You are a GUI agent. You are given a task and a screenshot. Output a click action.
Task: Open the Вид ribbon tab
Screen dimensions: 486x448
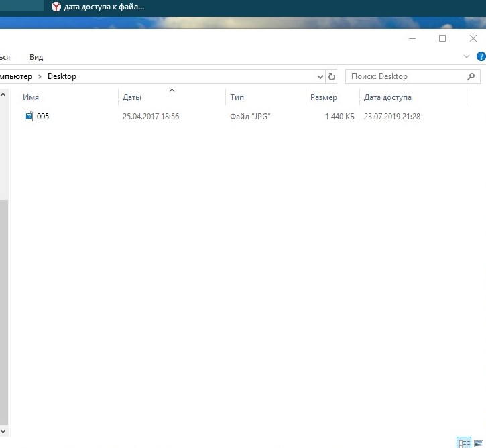coord(36,57)
